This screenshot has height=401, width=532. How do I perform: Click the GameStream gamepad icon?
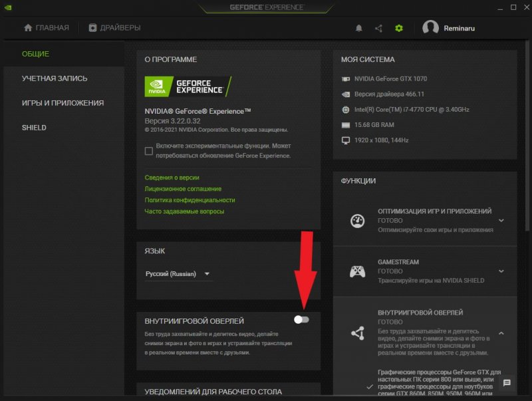pyautogui.click(x=357, y=271)
